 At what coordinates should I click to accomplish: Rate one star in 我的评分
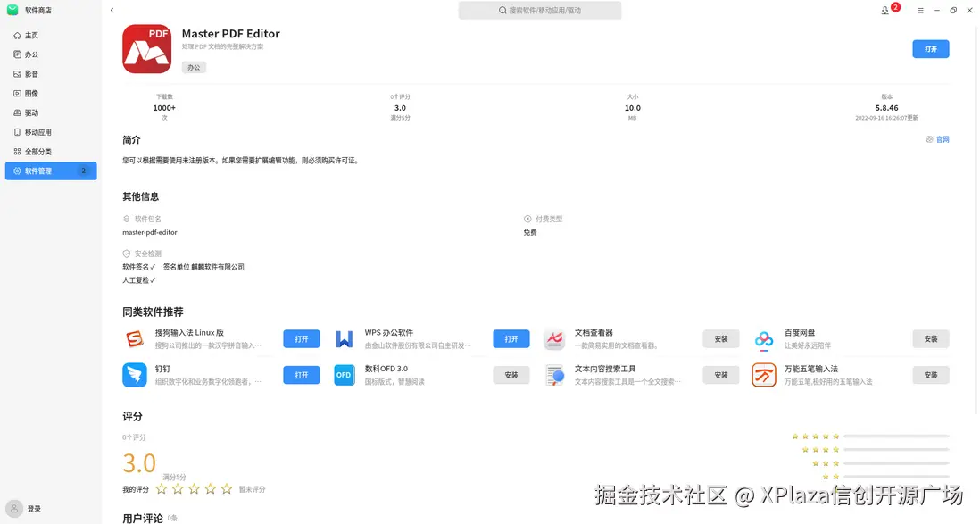click(162, 489)
